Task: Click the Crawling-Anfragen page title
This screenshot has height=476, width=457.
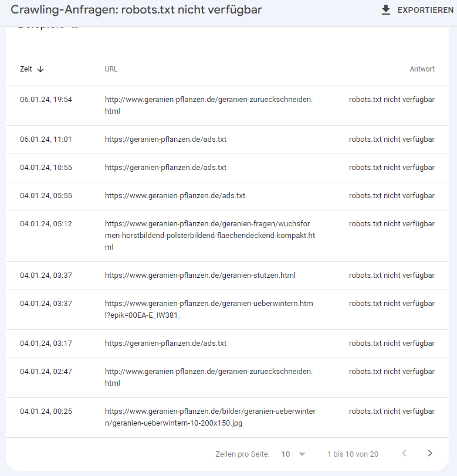Action: click(x=136, y=10)
